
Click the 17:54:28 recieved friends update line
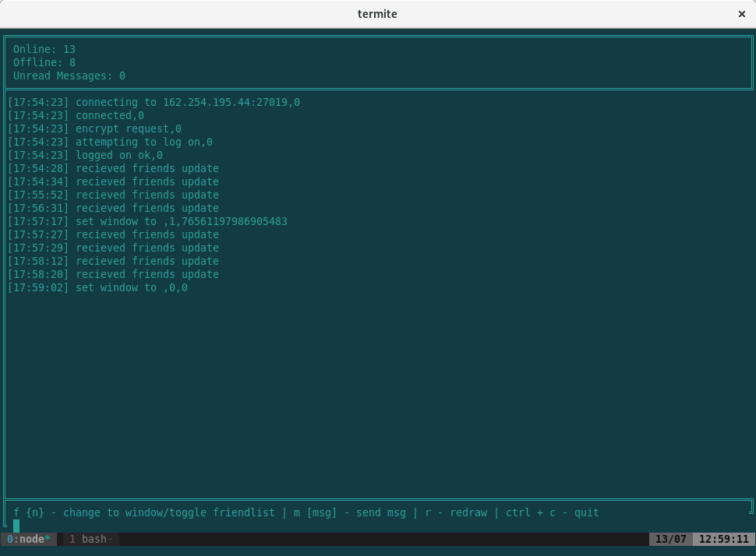(x=113, y=169)
